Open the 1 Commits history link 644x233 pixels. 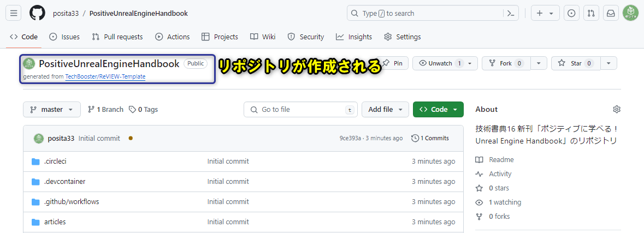tap(430, 138)
